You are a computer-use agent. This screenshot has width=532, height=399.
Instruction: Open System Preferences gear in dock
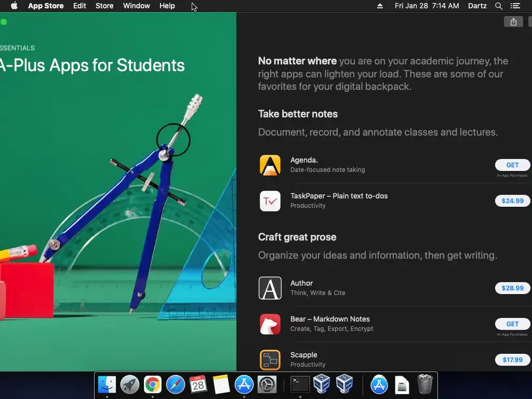267,384
